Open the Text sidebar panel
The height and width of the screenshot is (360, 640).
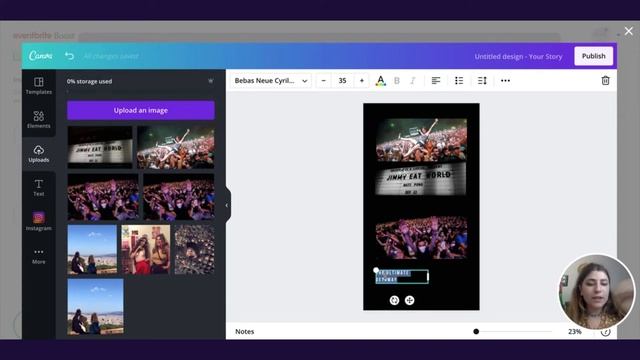pos(39,188)
